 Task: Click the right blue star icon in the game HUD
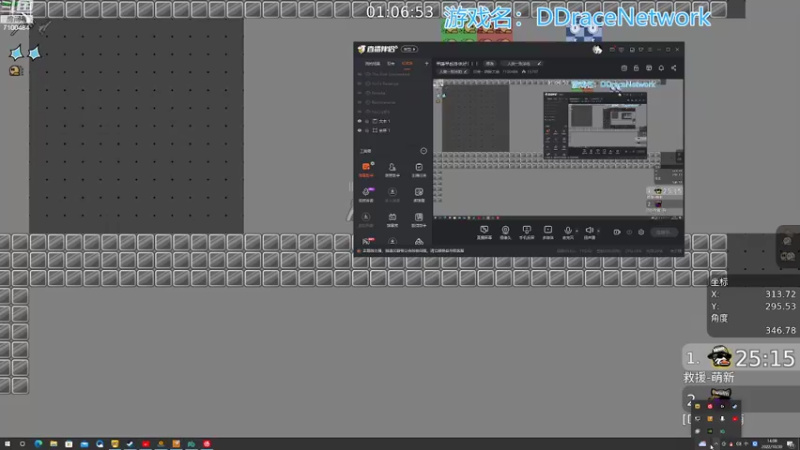(34, 53)
